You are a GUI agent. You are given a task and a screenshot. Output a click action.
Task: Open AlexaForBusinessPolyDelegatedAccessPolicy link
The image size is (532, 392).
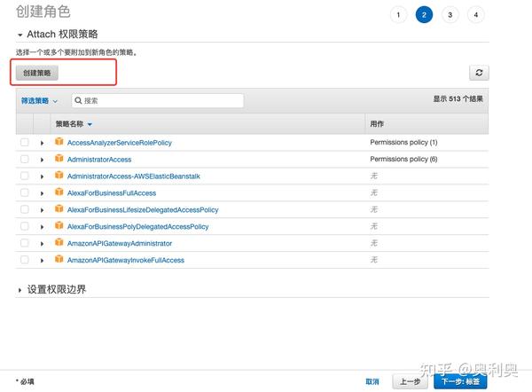[137, 227]
